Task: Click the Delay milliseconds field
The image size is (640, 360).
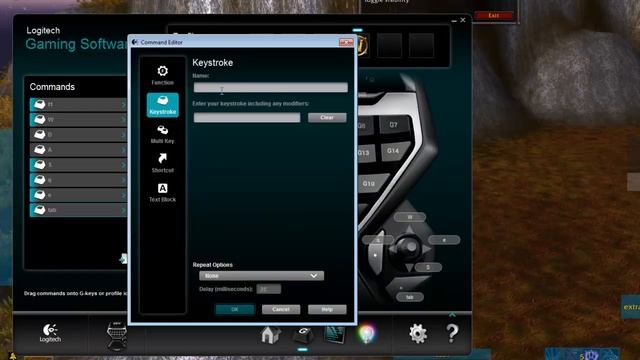Action: pos(269,289)
